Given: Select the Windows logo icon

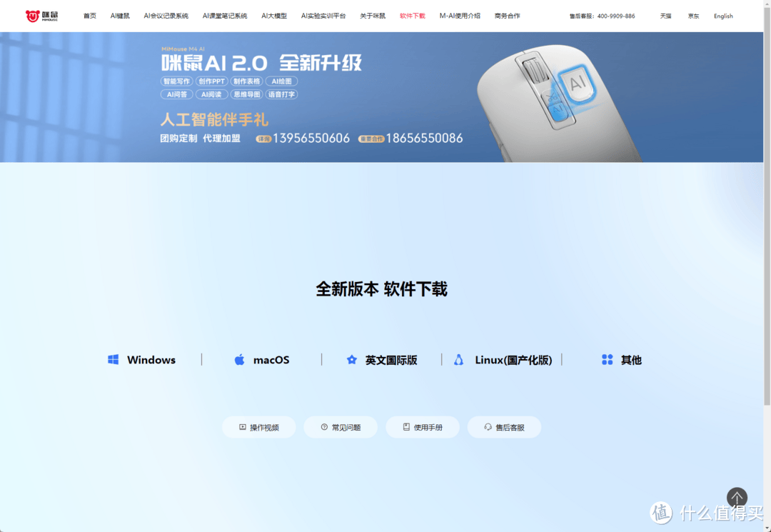Looking at the screenshot, I should click(114, 360).
